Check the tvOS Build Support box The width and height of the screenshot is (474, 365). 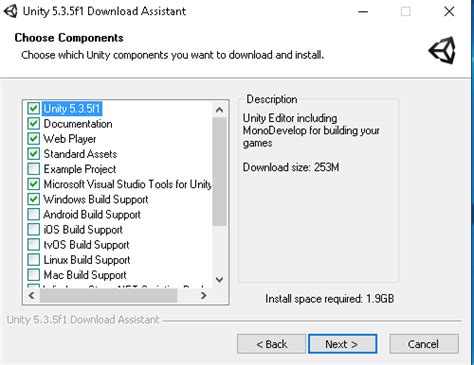coord(33,245)
